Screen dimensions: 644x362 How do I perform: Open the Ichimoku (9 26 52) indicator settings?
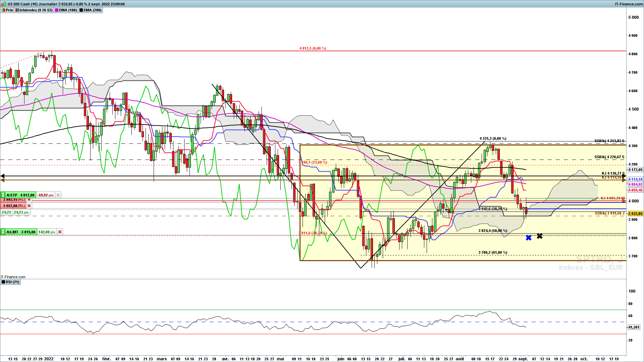point(34,10)
